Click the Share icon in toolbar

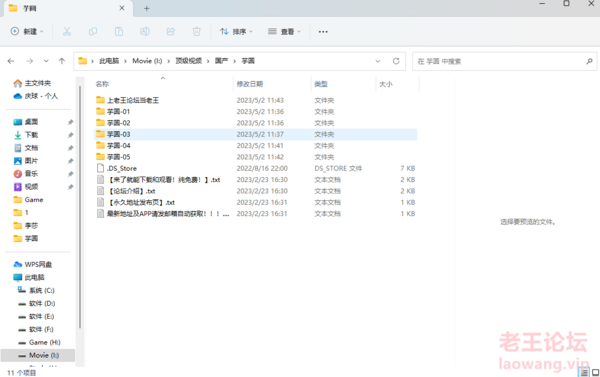point(171,31)
